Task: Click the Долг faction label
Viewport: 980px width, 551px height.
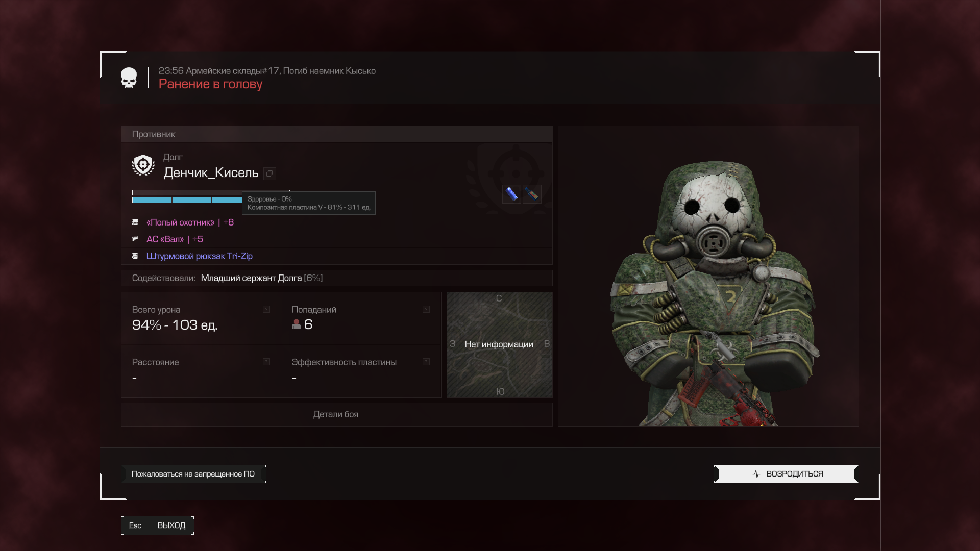Action: [x=173, y=157]
